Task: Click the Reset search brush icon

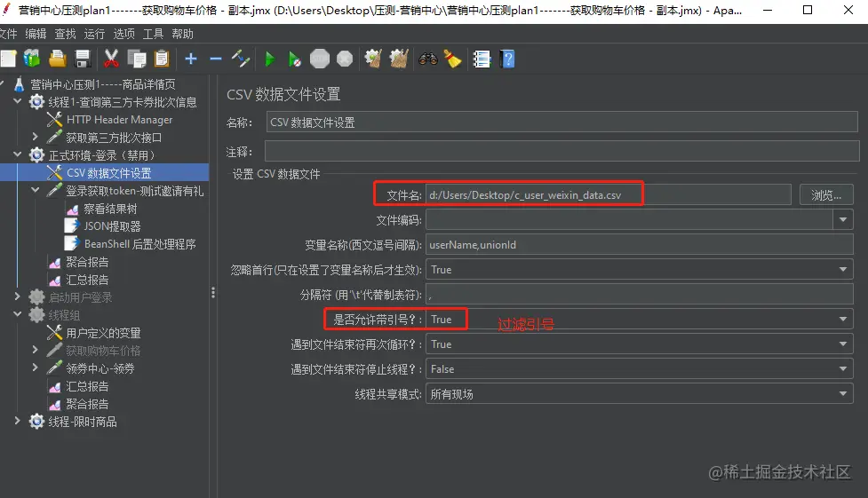Action: point(453,59)
